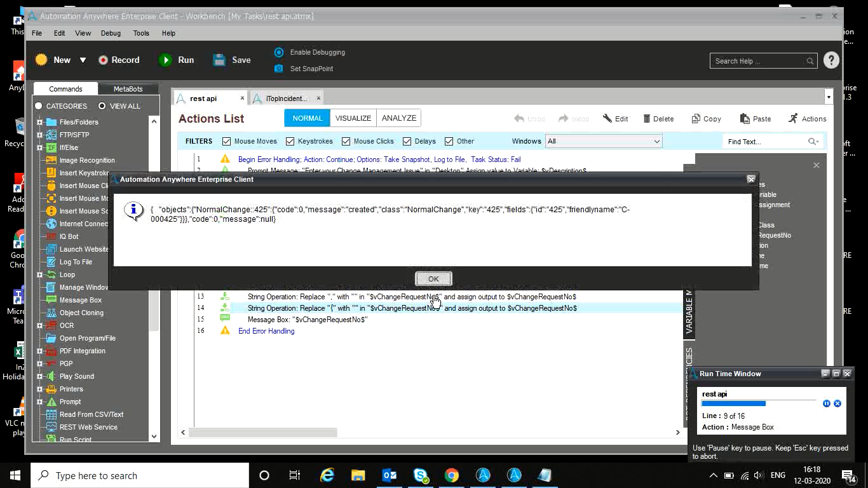
Task: Click the Delete trash icon
Action: pyautogui.click(x=647, y=118)
